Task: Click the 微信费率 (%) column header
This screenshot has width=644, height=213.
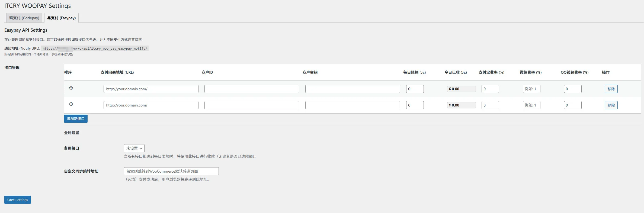Action: [531, 72]
